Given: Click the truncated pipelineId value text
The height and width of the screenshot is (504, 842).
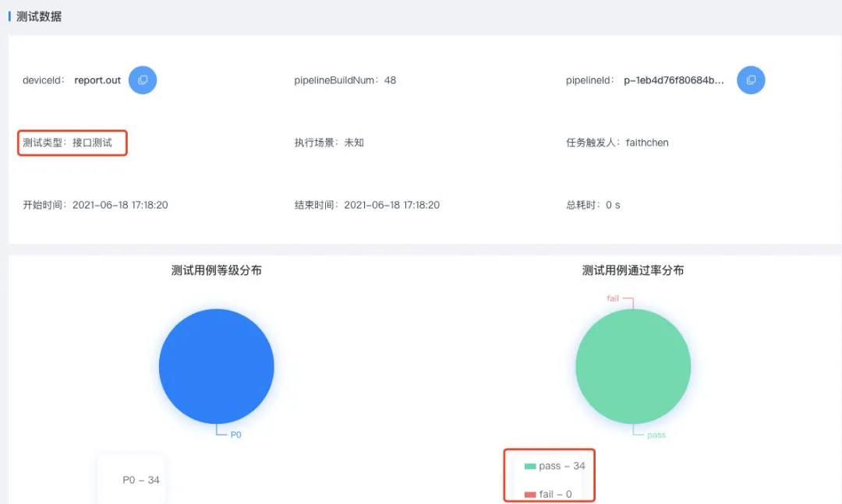Looking at the screenshot, I should [x=674, y=80].
